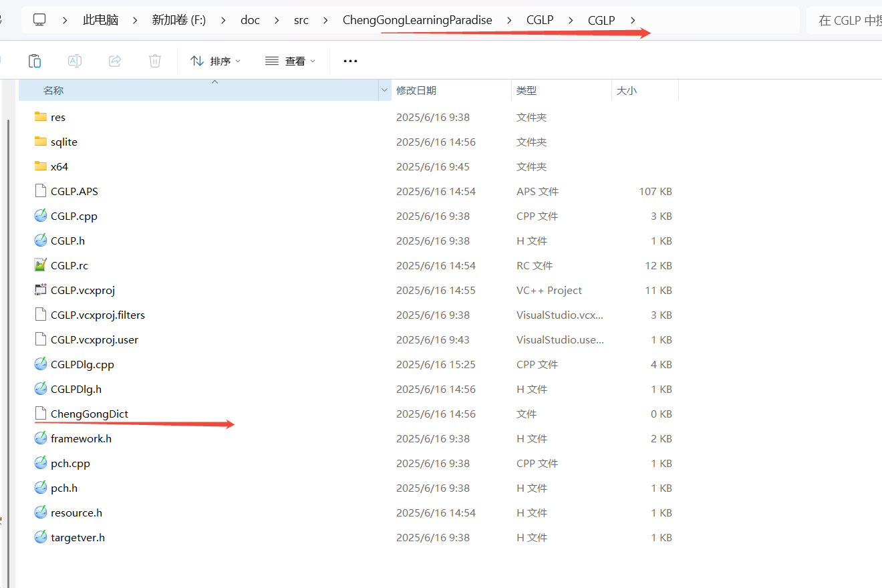Click the paste icon on the toolbar
882x588 pixels.
(34, 61)
